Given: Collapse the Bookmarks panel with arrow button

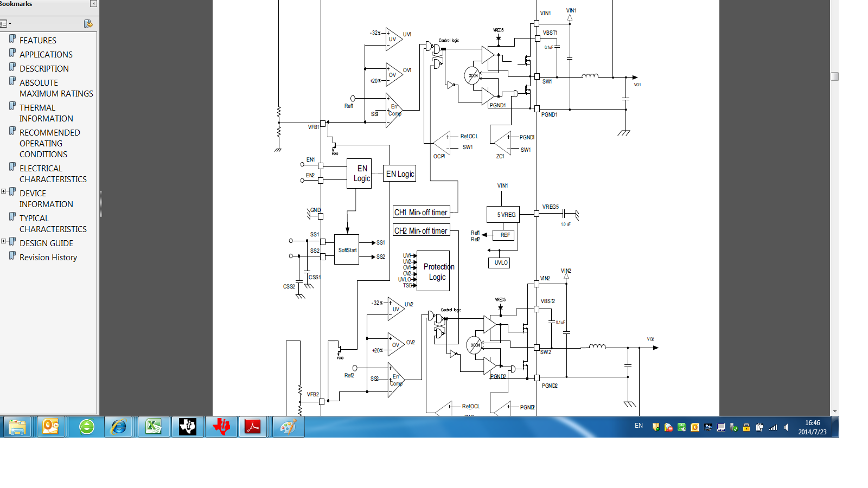Looking at the screenshot, I should [93, 4].
